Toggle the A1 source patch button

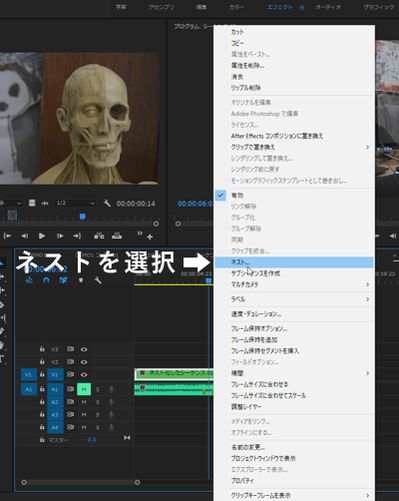tap(28, 389)
